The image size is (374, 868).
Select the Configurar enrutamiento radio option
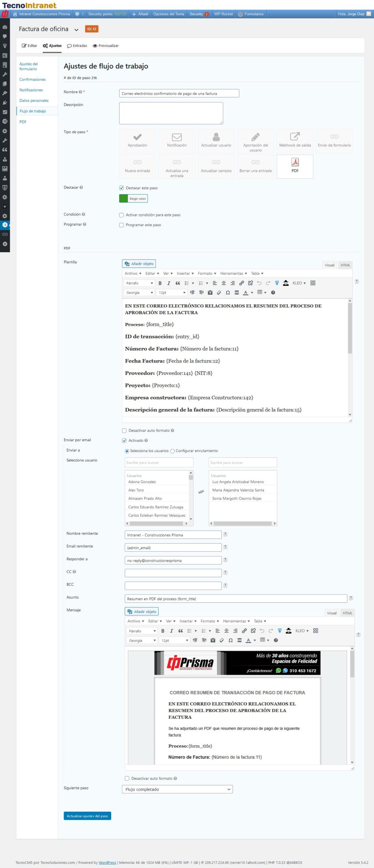pyautogui.click(x=172, y=451)
